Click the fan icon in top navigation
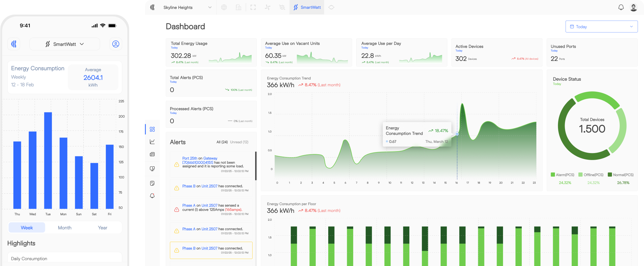Viewport: 644px width, 266px height. point(267,7)
